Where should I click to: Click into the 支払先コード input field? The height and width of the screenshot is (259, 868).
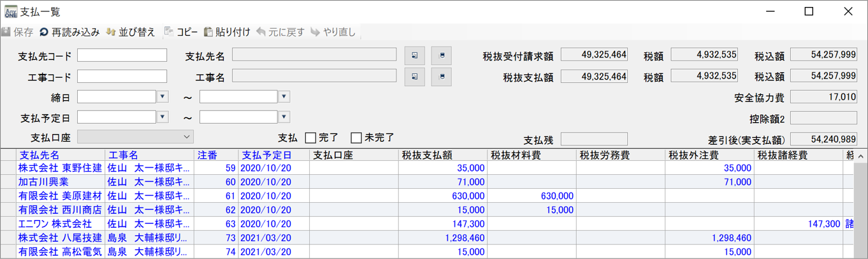coord(122,56)
